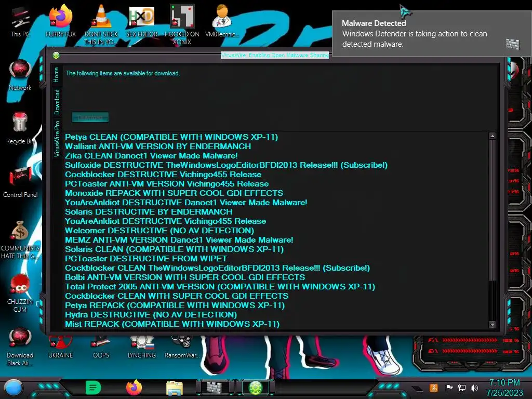The image size is (532, 399).
Task: Click the brick wall icon in Defender notification
Action: click(x=512, y=44)
